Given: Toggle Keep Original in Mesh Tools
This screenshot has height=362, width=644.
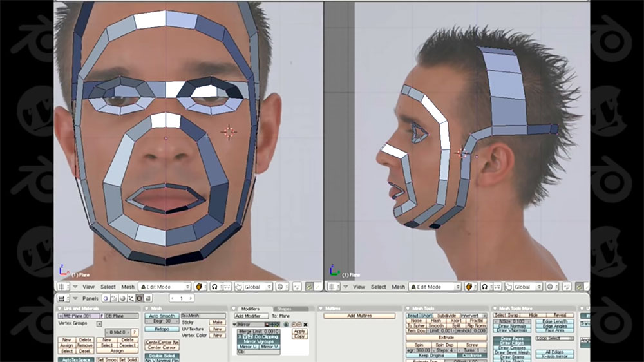Looking at the screenshot, I should point(431,356).
